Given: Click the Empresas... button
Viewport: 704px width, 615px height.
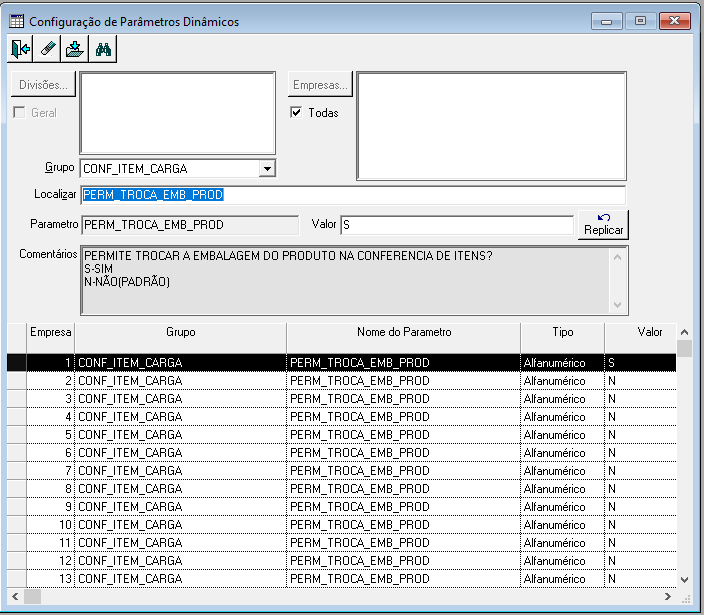Looking at the screenshot, I should click(320, 84).
